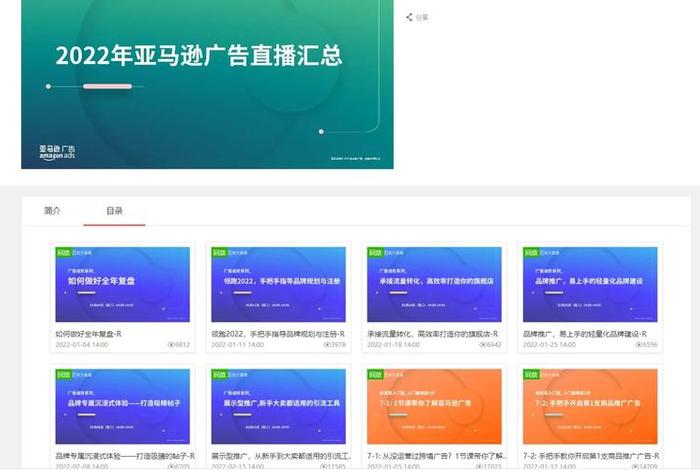This screenshot has height=470, width=700.
Task: Click the green 回放 badge on 7-1 card
Action: (375, 374)
